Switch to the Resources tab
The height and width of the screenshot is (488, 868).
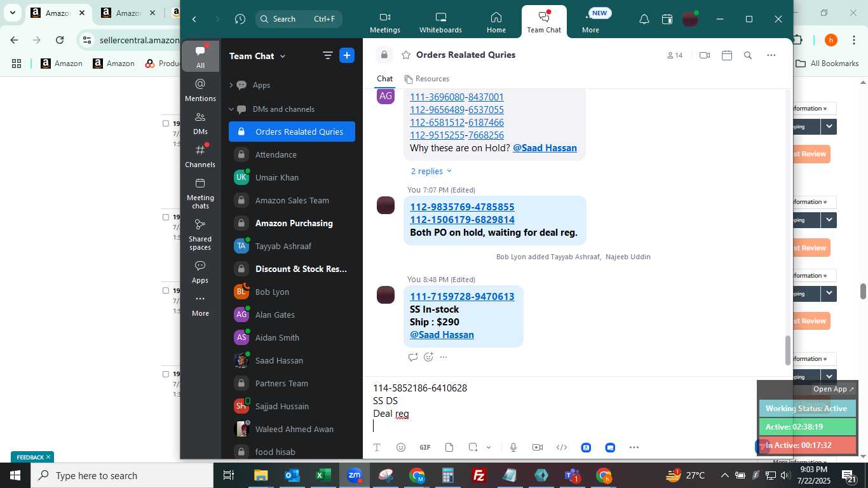pyautogui.click(x=426, y=79)
